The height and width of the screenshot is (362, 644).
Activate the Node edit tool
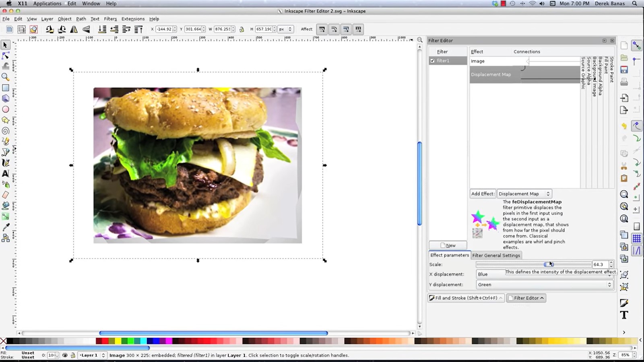(x=6, y=56)
